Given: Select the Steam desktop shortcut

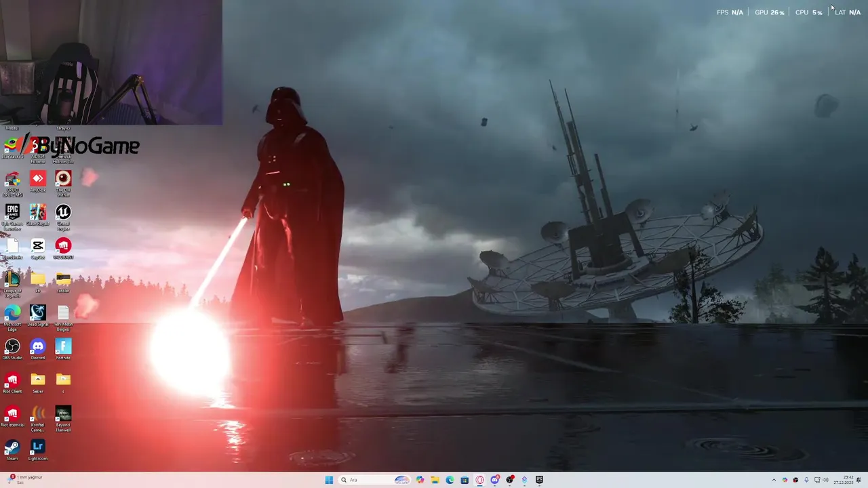Looking at the screenshot, I should point(12,450).
